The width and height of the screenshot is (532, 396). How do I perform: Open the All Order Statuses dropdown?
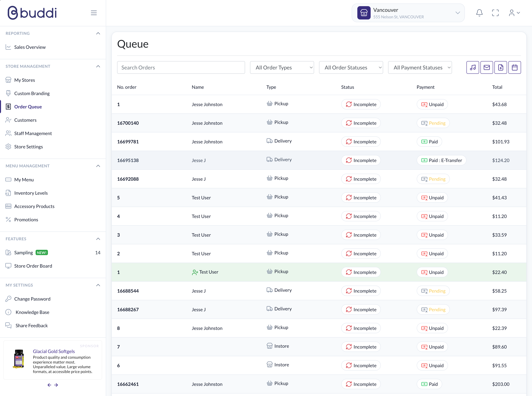351,68
